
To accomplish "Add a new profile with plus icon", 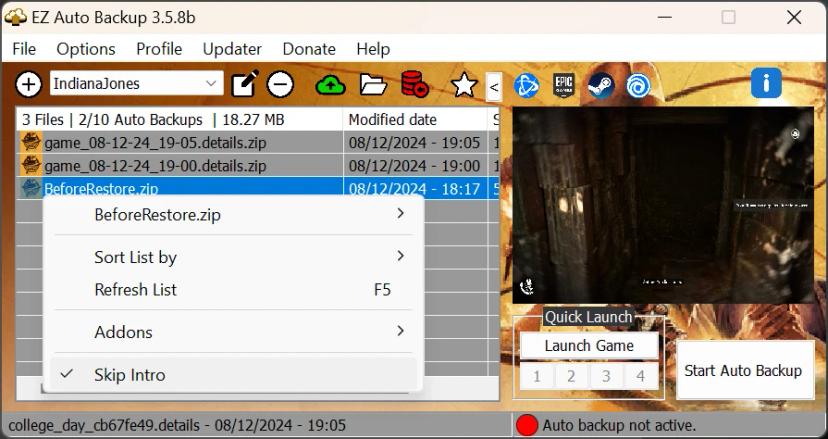I will (28, 85).
